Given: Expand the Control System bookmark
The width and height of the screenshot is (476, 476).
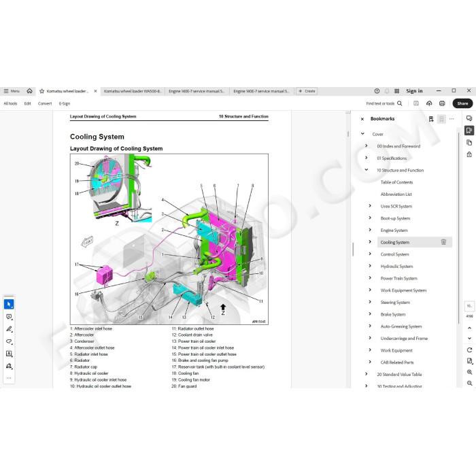Looking at the screenshot, I should coord(370,254).
